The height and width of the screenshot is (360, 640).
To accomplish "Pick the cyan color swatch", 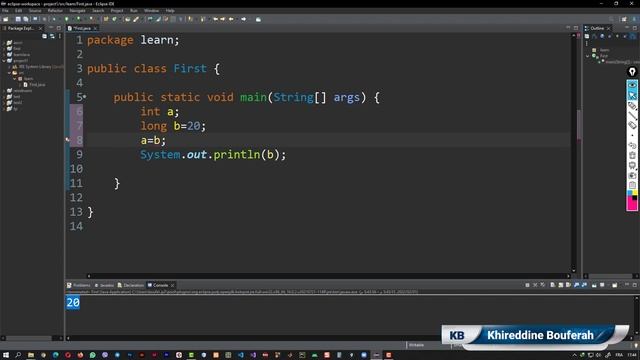I will (x=629, y=192).
